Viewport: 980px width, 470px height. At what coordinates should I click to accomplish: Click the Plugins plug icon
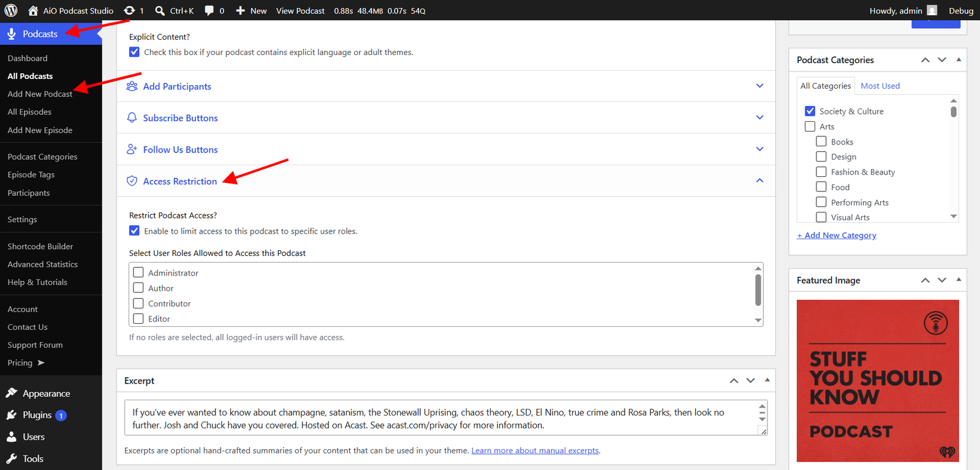point(12,415)
